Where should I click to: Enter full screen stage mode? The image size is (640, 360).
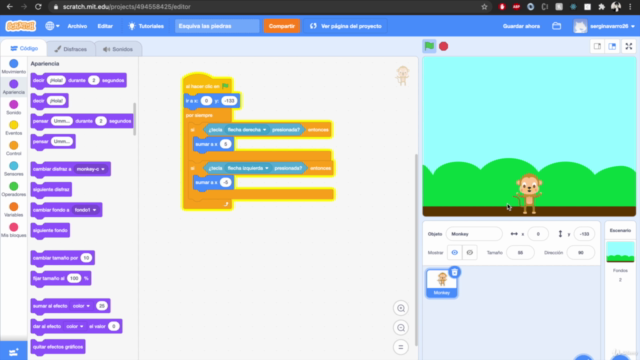click(x=629, y=46)
